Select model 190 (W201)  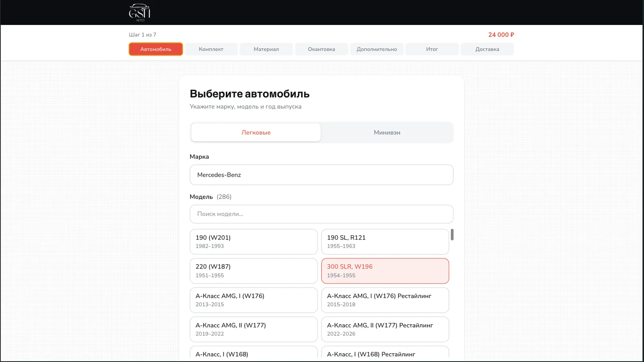[x=254, y=242]
